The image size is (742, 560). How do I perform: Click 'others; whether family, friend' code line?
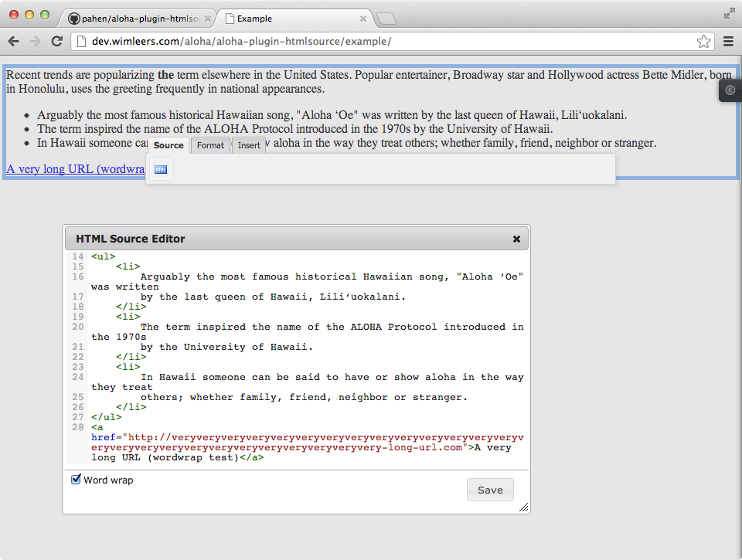point(304,397)
